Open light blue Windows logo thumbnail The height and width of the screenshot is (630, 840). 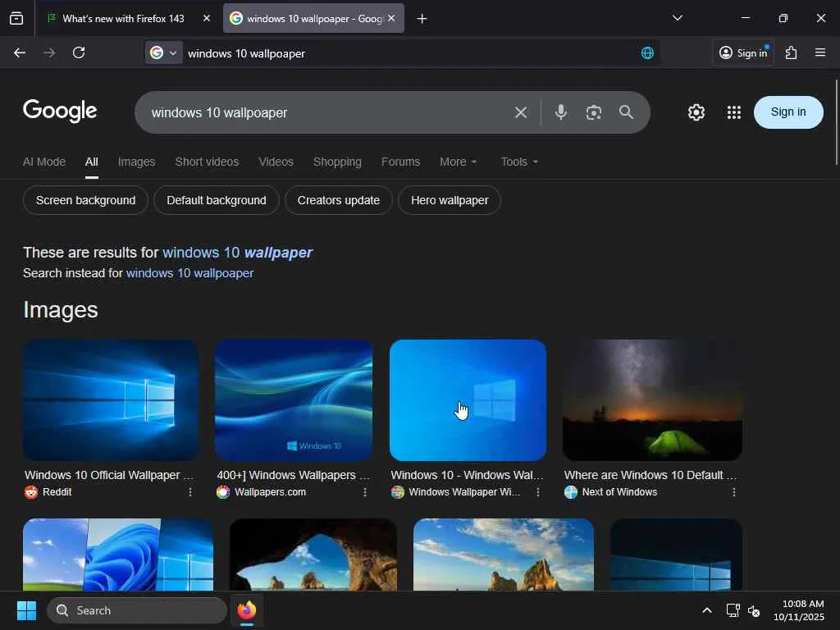(x=468, y=399)
